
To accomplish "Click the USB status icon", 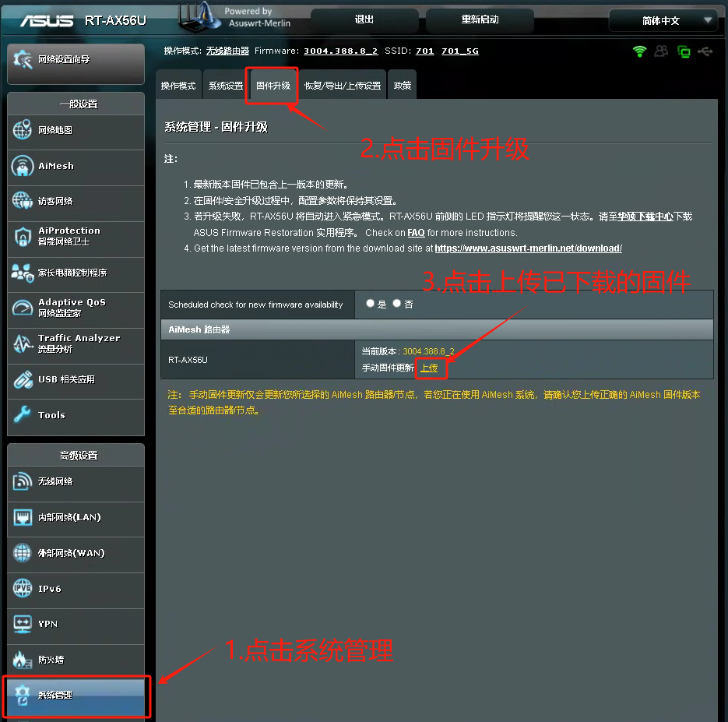I will pos(705,51).
